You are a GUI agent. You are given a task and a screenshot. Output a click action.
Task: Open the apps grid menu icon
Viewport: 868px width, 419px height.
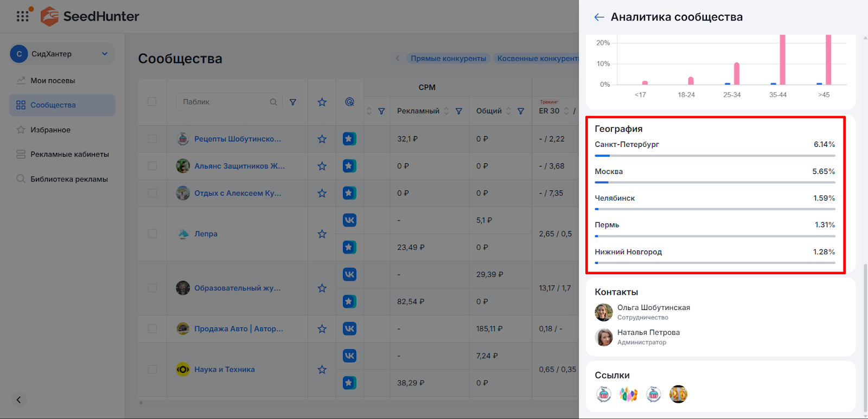(22, 16)
